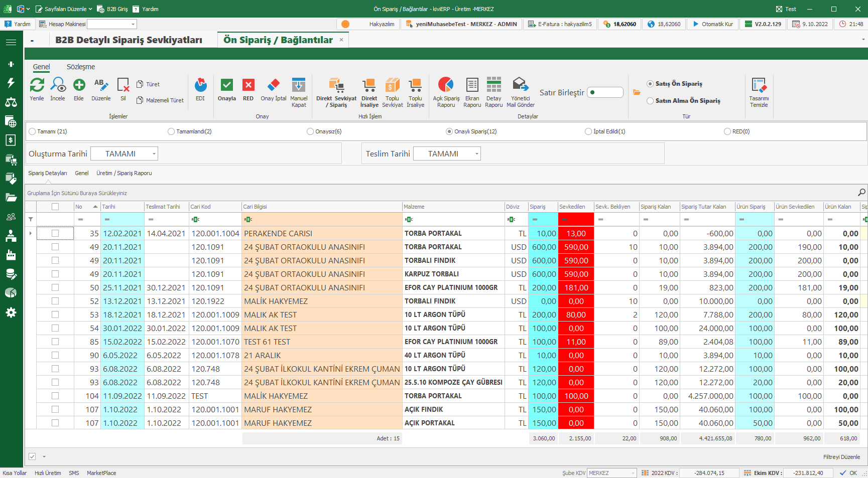Screen dimensions: 868x478
Task: Click the Onayla approve icon
Action: coord(227,85)
